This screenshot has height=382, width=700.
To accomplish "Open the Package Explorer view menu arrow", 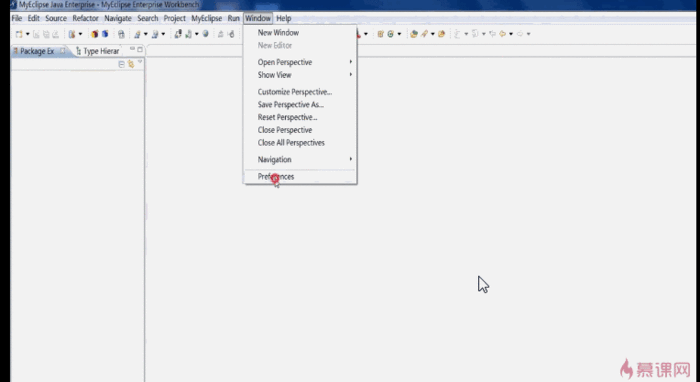I will pyautogui.click(x=140, y=62).
